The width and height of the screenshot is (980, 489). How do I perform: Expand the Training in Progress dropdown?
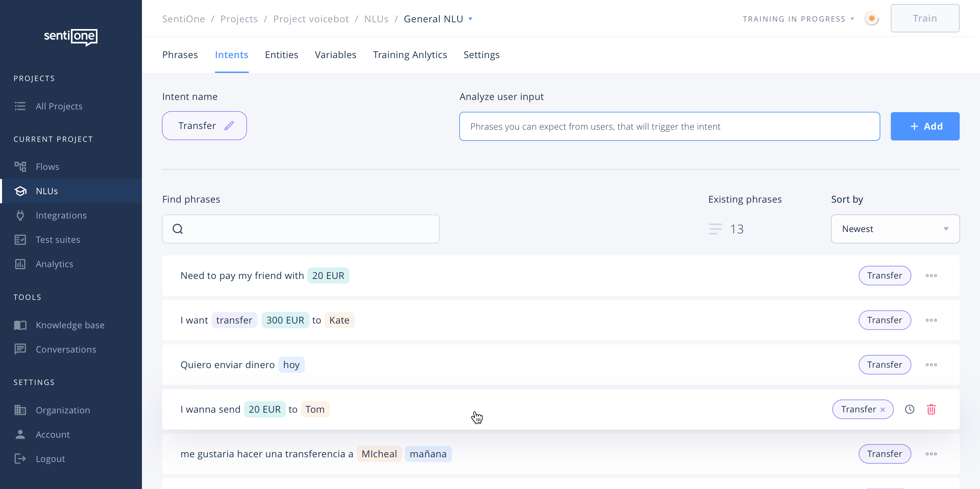pos(852,19)
